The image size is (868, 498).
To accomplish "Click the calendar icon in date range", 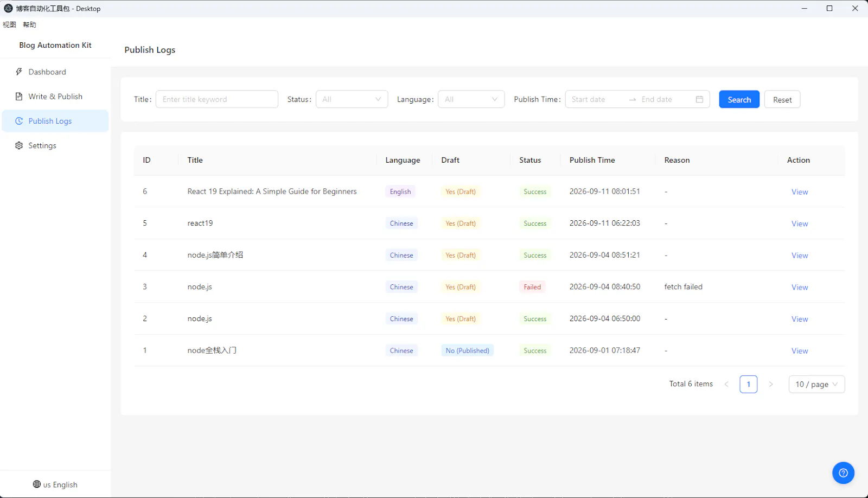I will [699, 99].
